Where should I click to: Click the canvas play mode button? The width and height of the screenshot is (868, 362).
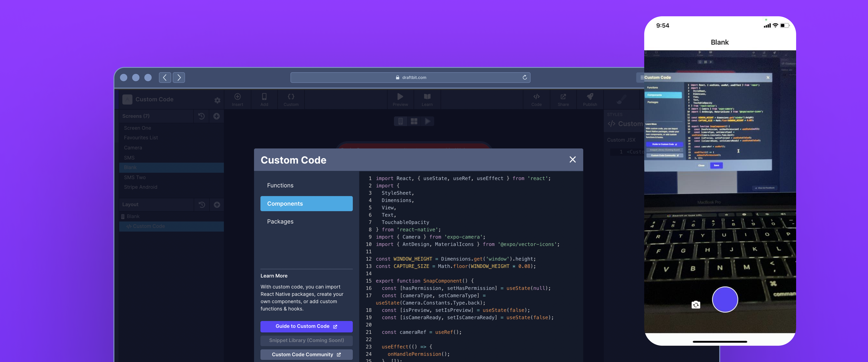coord(428,121)
